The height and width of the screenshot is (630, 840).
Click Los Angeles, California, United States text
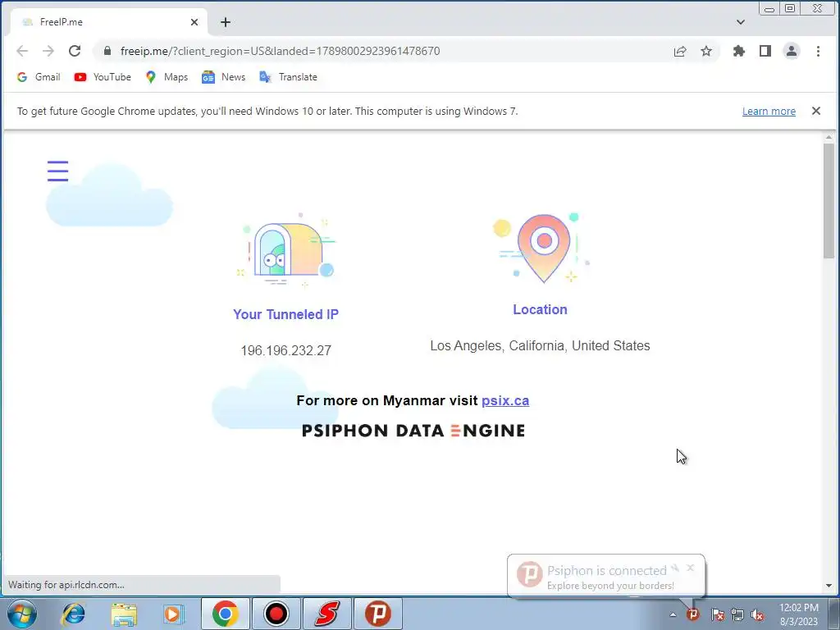540,345
